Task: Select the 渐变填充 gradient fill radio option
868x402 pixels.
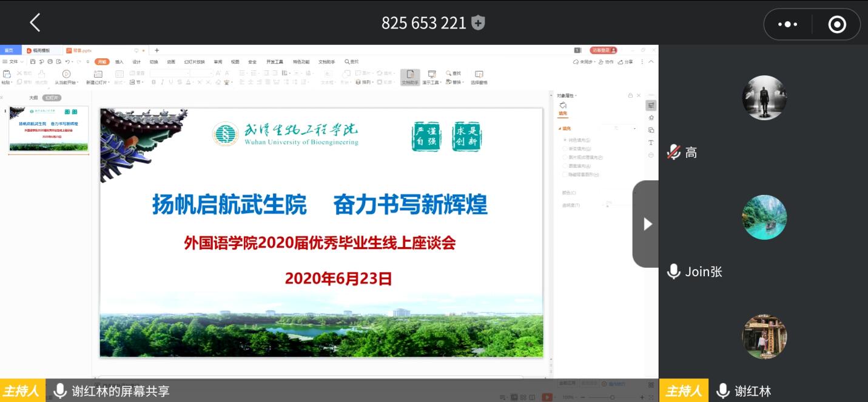Action: pyautogui.click(x=565, y=149)
